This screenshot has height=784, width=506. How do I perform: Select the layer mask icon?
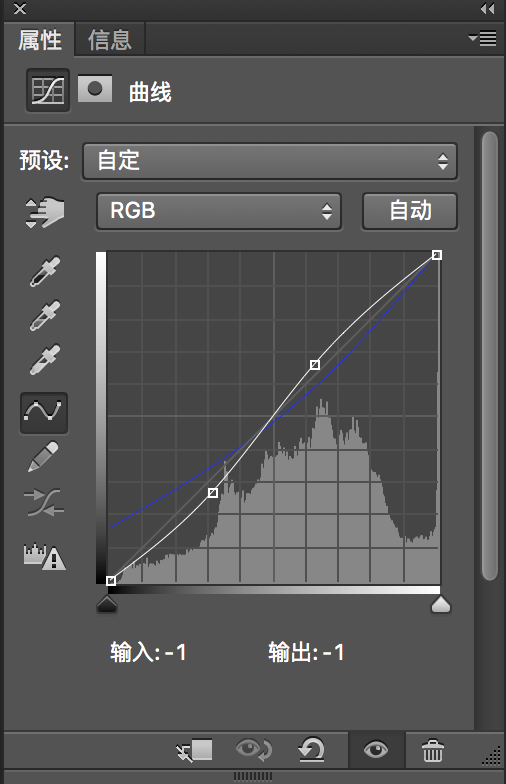[95, 89]
